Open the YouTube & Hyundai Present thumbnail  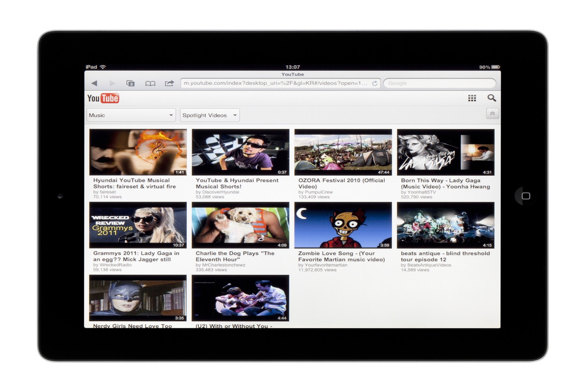(241, 152)
